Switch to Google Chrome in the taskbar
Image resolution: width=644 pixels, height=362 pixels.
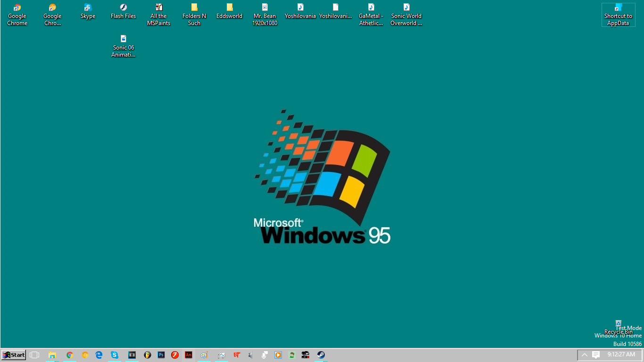(70, 355)
